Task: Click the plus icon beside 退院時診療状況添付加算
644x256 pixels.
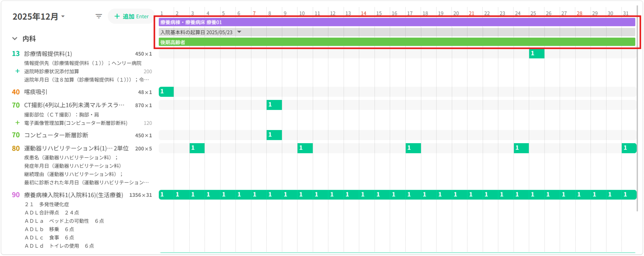Action: 18,71
